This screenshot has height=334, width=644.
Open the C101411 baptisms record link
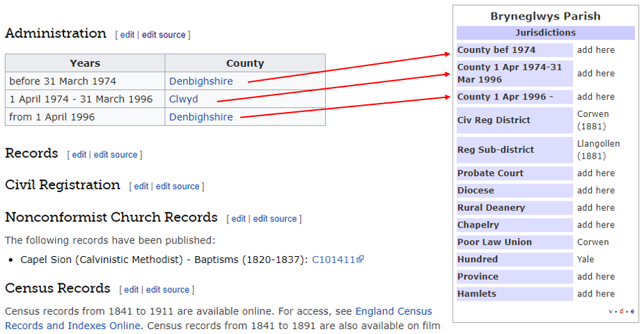(x=333, y=260)
